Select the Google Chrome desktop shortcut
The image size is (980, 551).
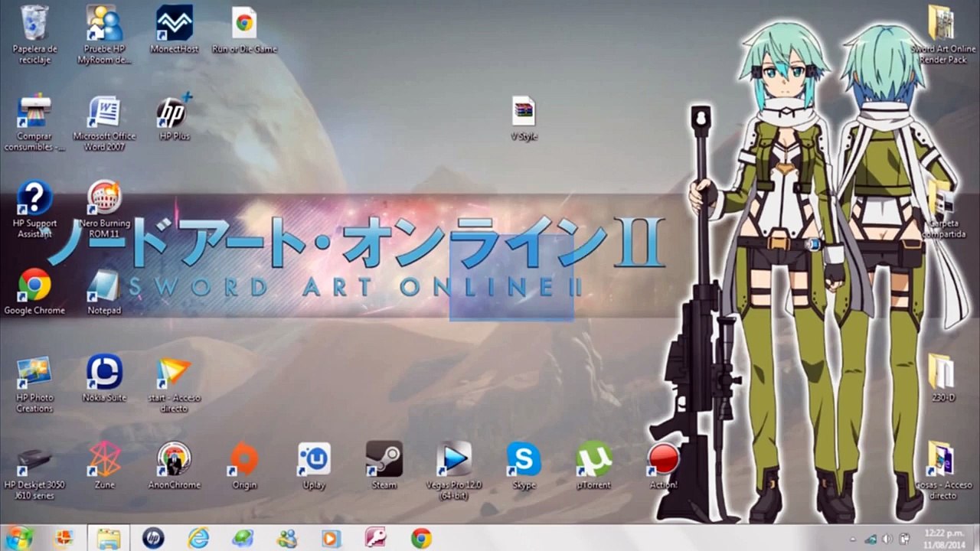34,292
